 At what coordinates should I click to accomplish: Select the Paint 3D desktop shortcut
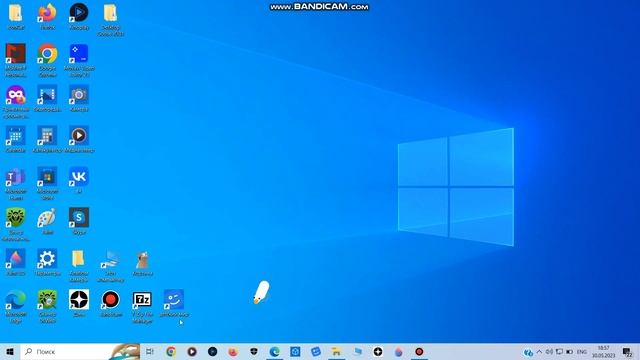[16, 262]
